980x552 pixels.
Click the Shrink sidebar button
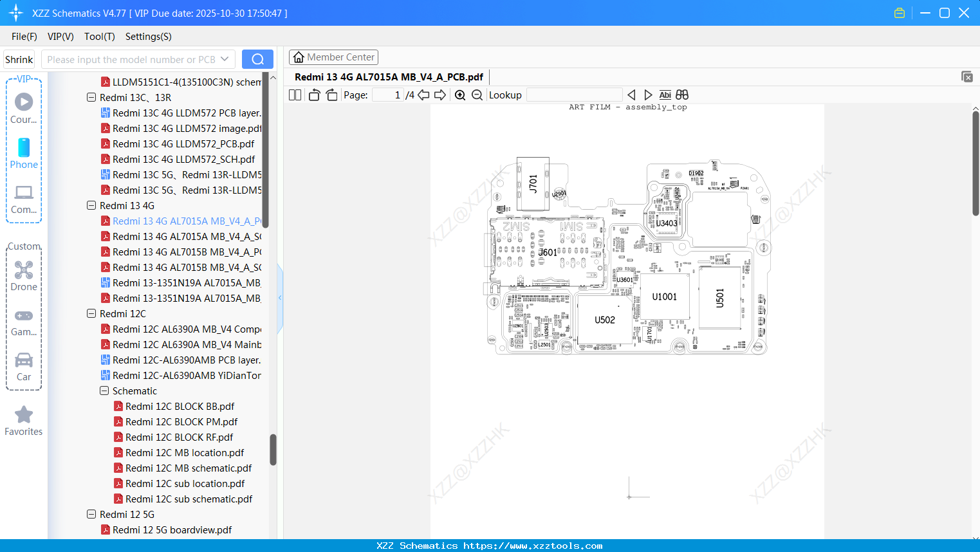tap(18, 59)
